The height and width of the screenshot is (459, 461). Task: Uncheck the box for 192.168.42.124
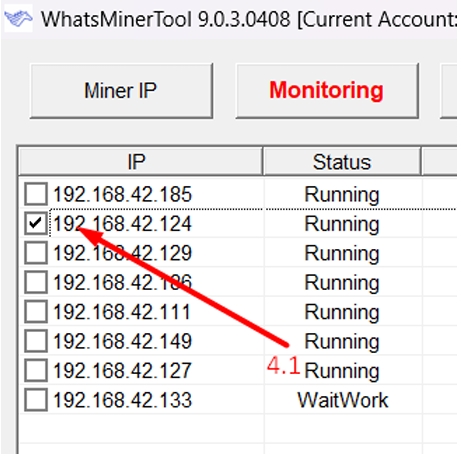36,223
